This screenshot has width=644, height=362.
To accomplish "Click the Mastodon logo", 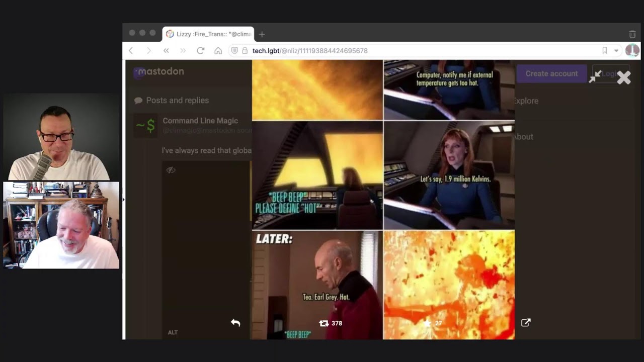I will (159, 72).
